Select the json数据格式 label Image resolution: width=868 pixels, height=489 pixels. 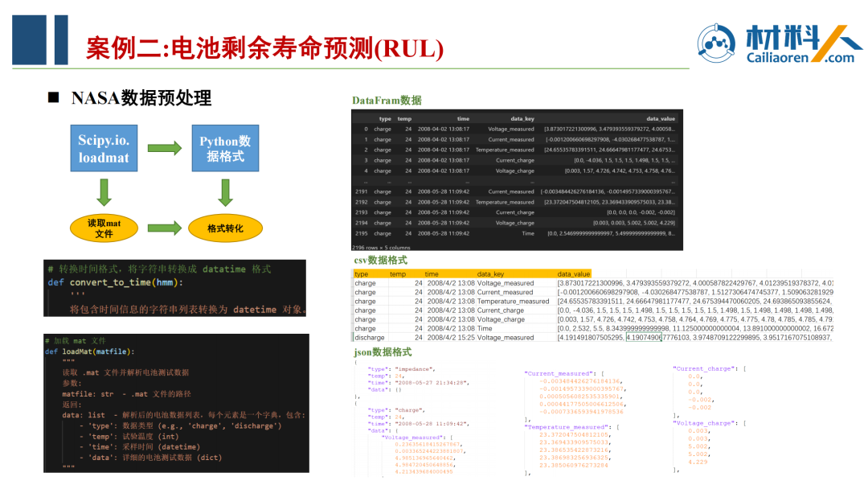[x=383, y=351]
